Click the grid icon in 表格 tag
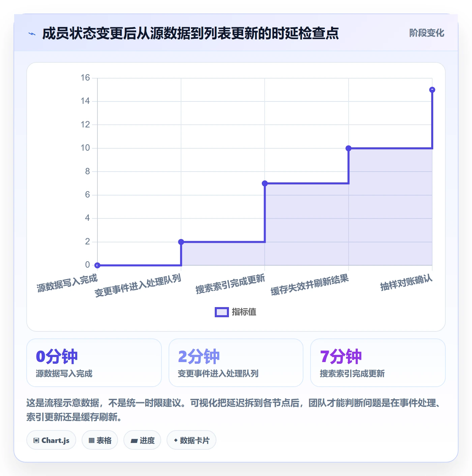Image resolution: width=472 pixels, height=476 pixels. pyautogui.click(x=91, y=441)
